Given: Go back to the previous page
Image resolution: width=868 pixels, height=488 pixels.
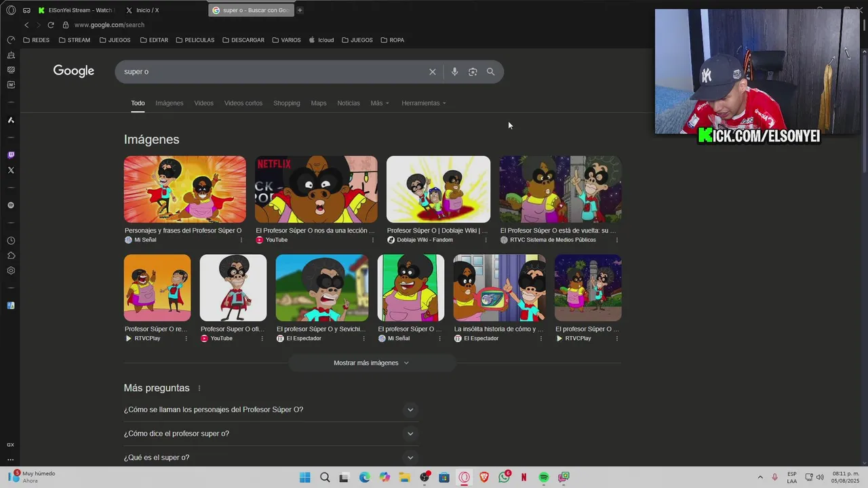Looking at the screenshot, I should pyautogui.click(x=26, y=25).
